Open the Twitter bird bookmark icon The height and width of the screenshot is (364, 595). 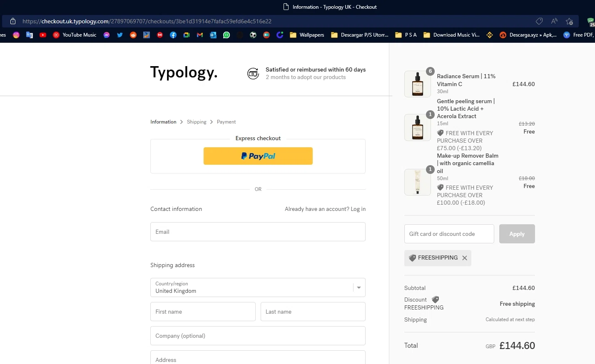(x=120, y=35)
